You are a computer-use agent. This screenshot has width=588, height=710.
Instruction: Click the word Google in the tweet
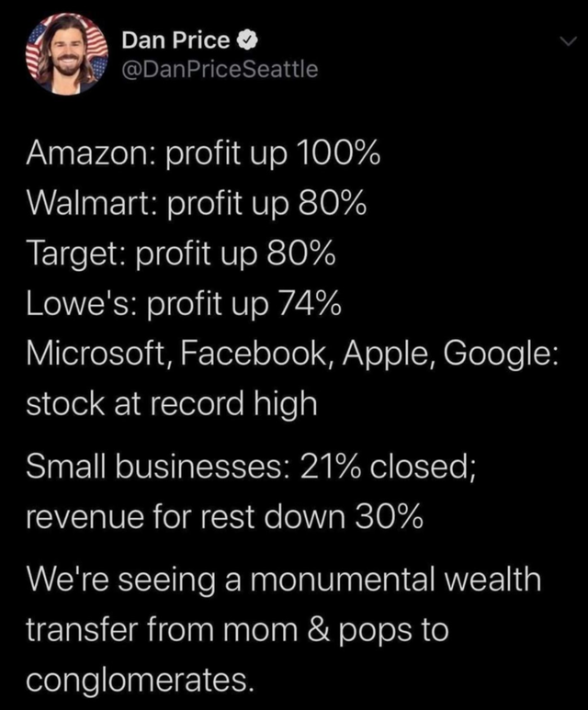(501, 355)
